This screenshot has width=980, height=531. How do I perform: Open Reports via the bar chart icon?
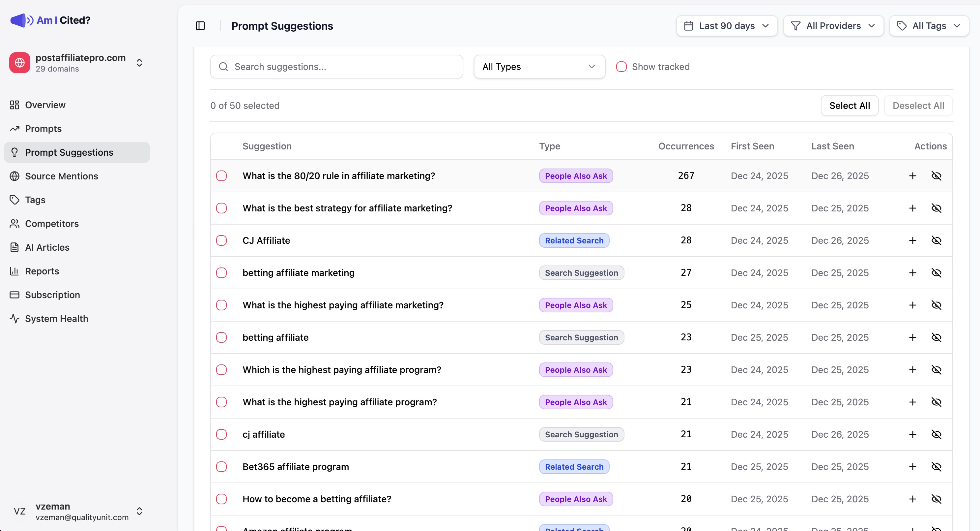[15, 271]
